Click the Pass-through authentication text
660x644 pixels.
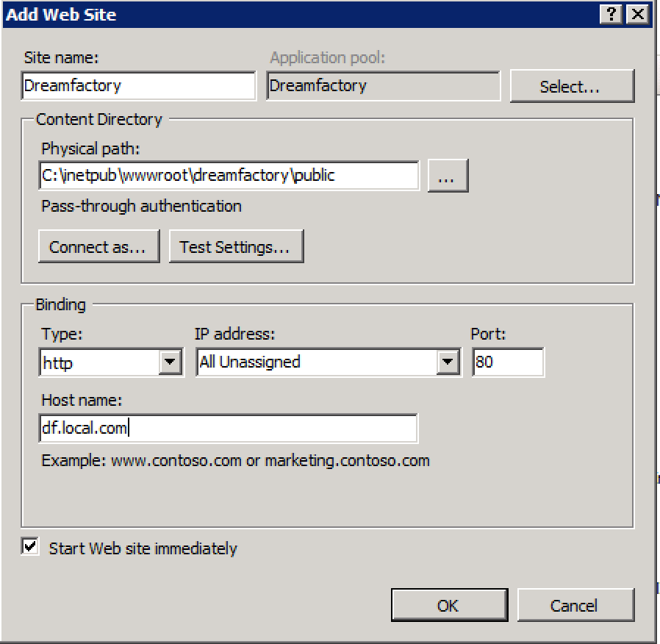[141, 207]
